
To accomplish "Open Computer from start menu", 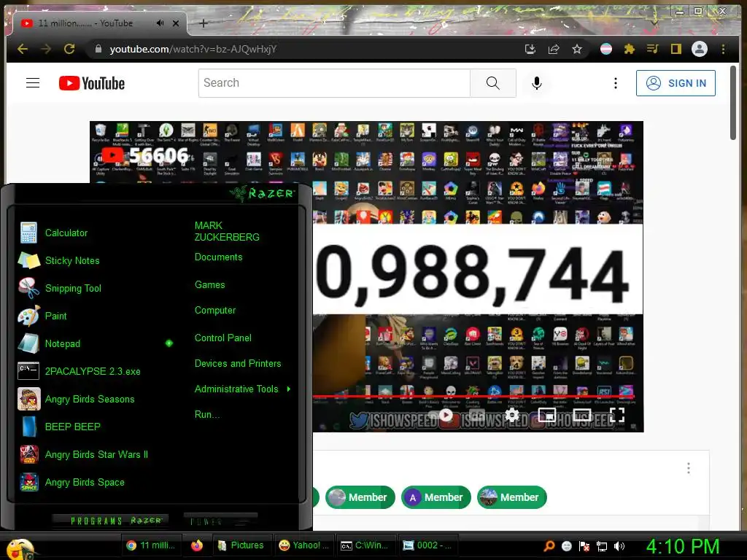I will (215, 311).
